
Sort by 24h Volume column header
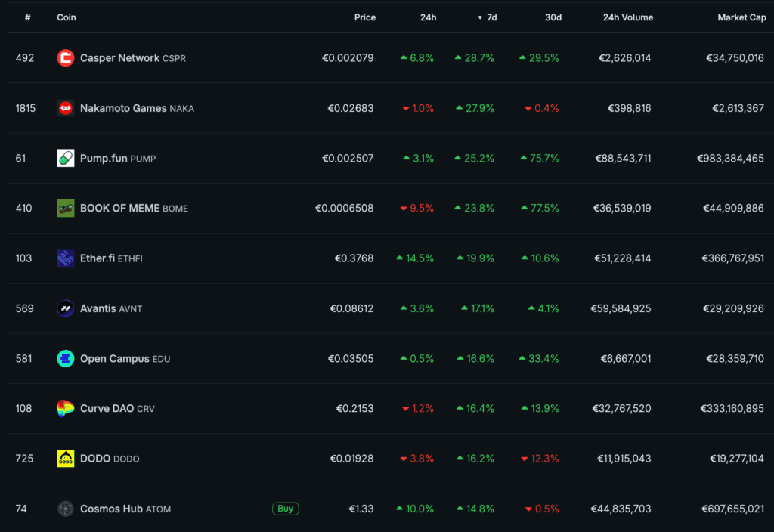pos(628,18)
